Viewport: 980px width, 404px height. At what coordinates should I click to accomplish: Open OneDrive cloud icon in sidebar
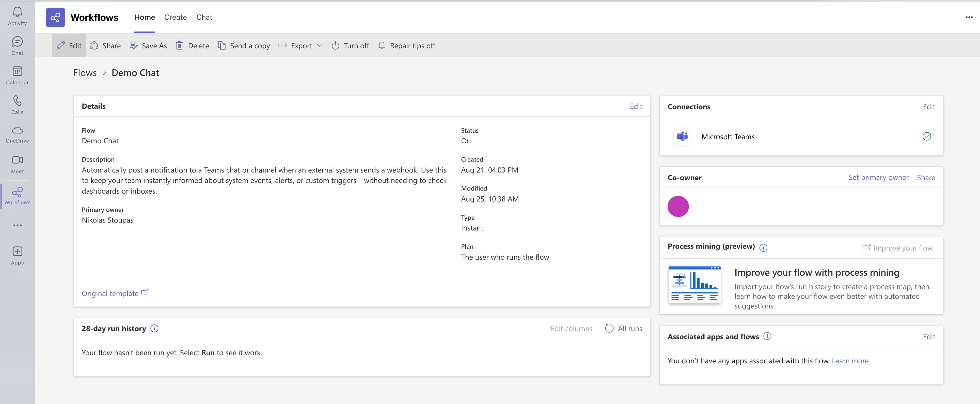pos(17,134)
